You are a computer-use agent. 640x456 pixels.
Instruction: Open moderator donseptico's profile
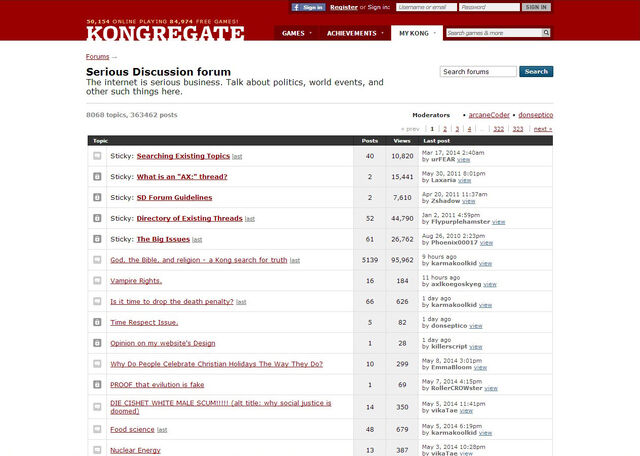point(536,115)
